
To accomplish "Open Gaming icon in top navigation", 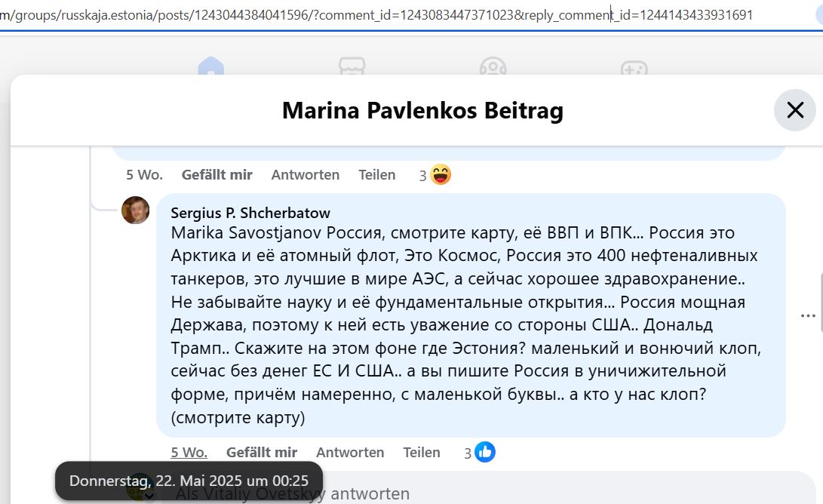I will [634, 67].
